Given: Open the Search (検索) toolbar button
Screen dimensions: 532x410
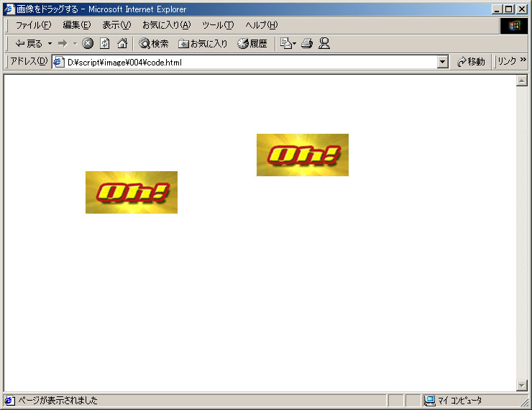Looking at the screenshot, I should (x=154, y=43).
